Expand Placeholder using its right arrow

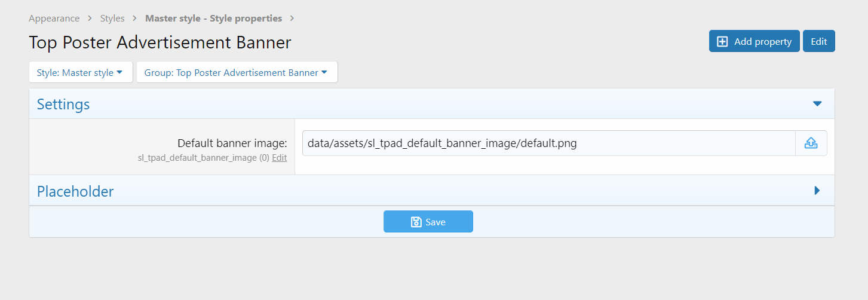(817, 191)
